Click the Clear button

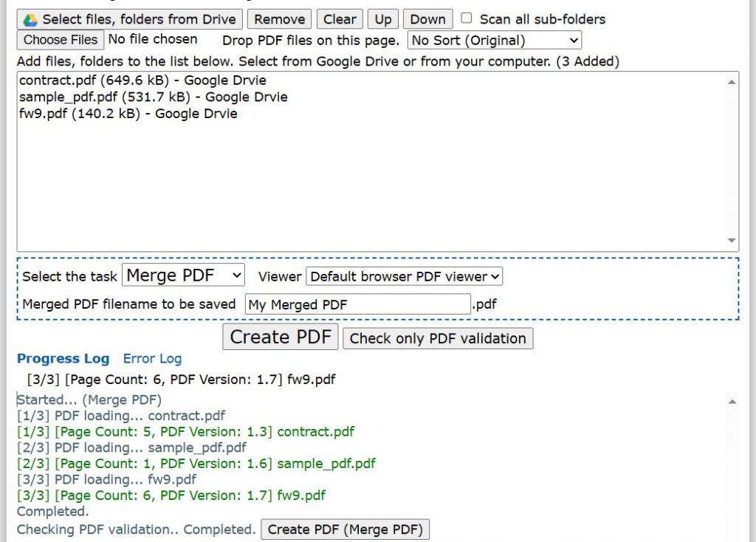click(x=339, y=18)
